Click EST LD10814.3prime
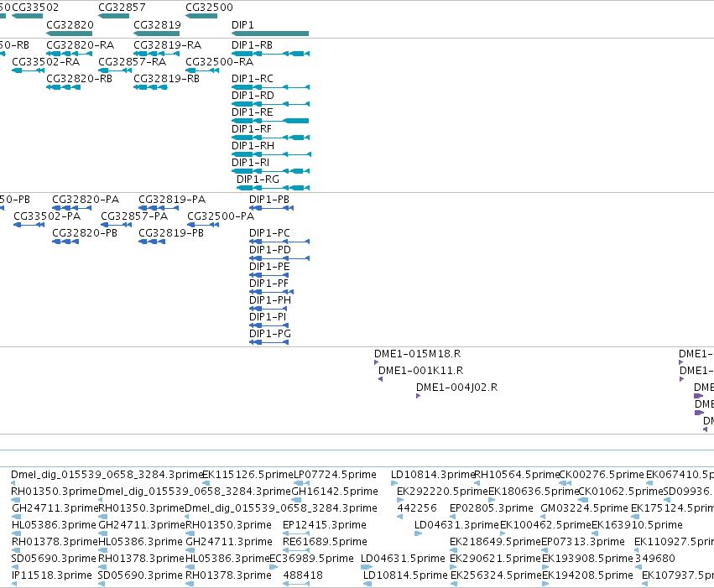 click(x=394, y=483)
